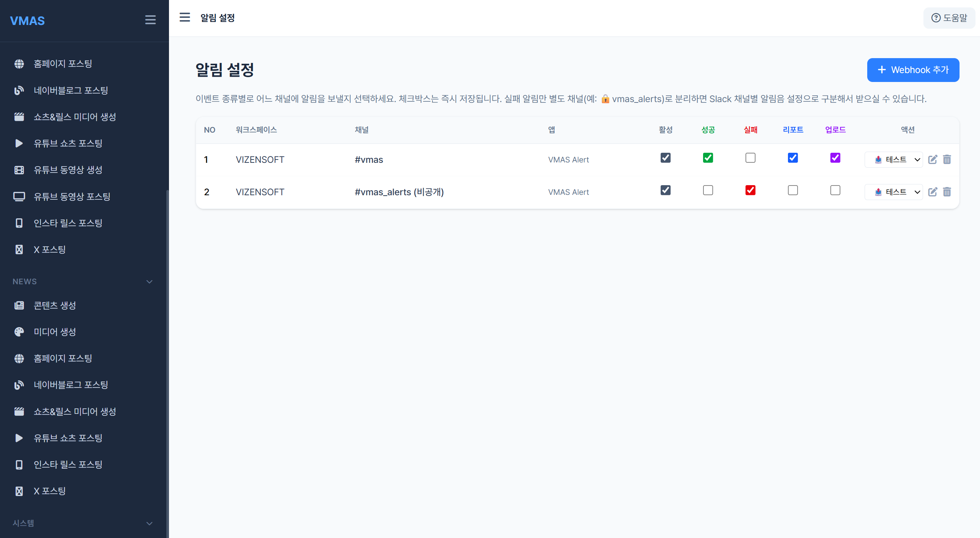Select 콘텐츠 생성 under NEWS
The image size is (980, 538).
point(55,306)
